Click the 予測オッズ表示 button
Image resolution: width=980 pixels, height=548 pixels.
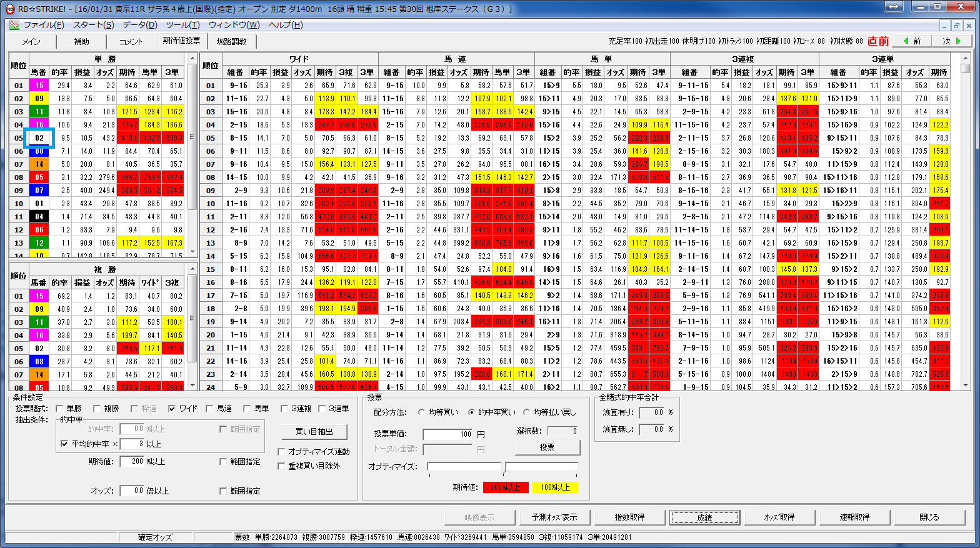point(554,517)
